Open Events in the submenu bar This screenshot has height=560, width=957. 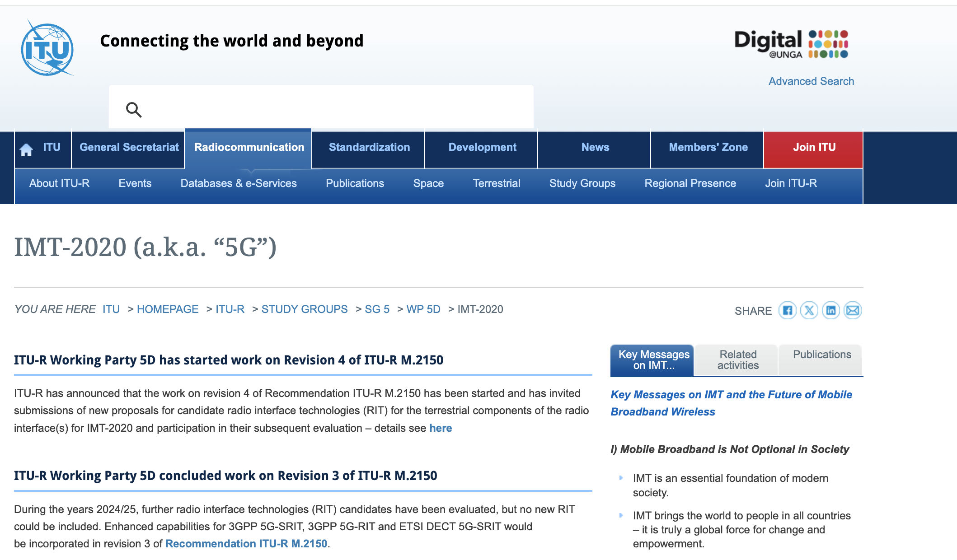click(x=135, y=183)
